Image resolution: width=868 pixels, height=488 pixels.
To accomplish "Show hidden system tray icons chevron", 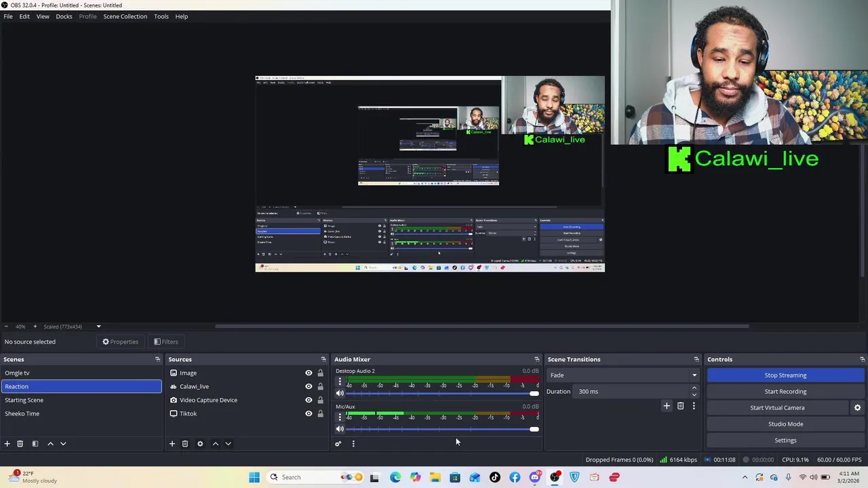I will point(745,477).
